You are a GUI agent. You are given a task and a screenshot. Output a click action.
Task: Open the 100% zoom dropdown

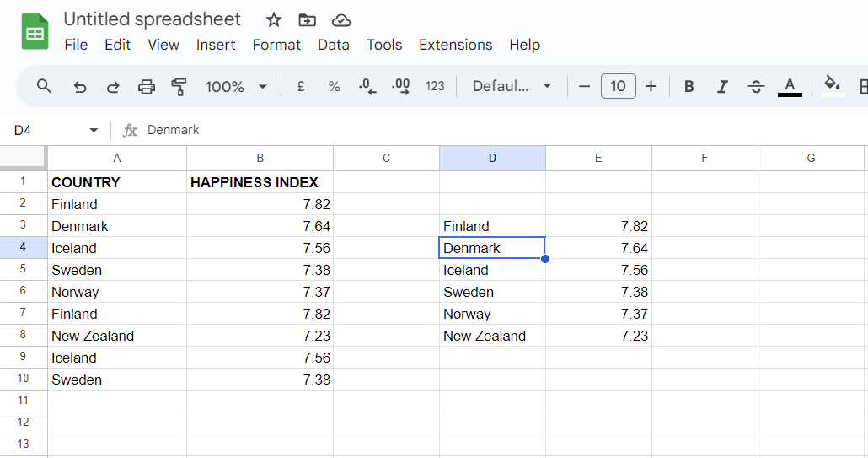pos(236,86)
